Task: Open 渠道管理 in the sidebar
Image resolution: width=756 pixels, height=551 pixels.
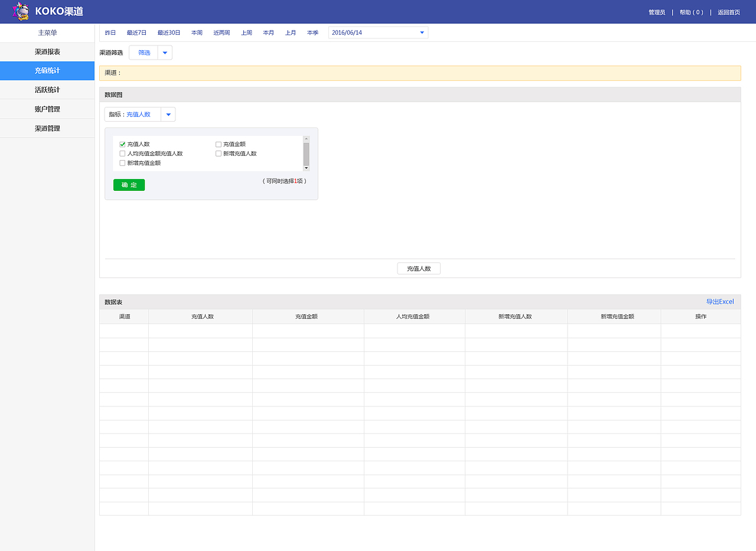Action: click(47, 128)
